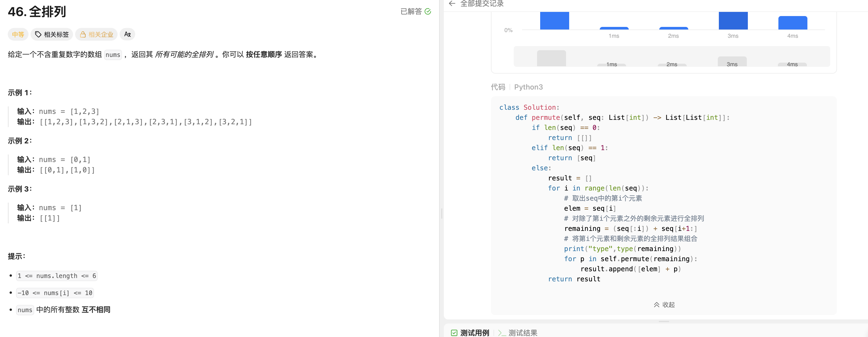Click the 中等 difficulty badge
The height and width of the screenshot is (337, 868).
[18, 34]
